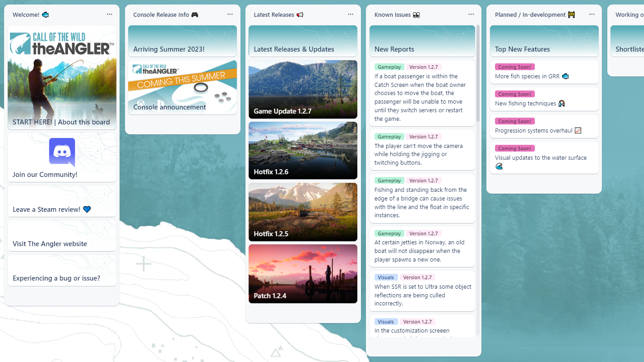Open the SSR Ultra reflections issue card
This screenshot has width=644, height=362.
pyautogui.click(x=422, y=291)
